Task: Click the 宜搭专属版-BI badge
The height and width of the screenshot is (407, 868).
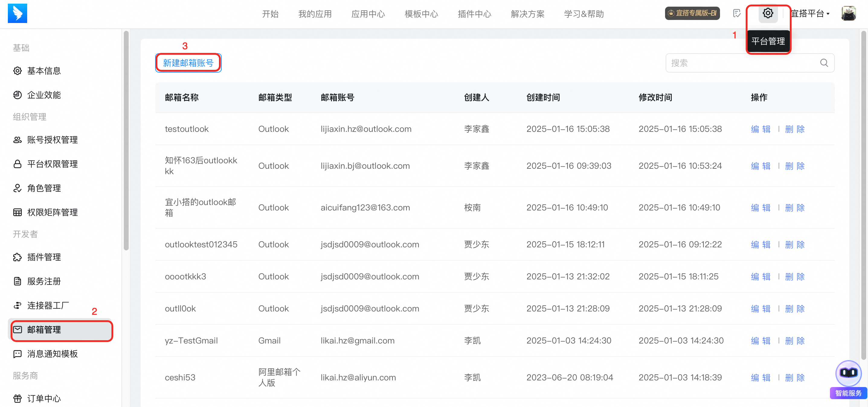Action: point(692,14)
